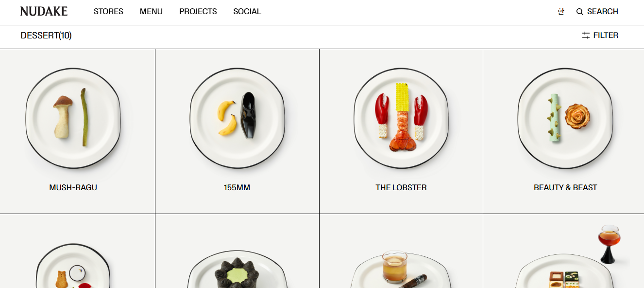Switch language with the Korean 한 icon
Viewport: 644px width, 288px height.
[x=561, y=11]
